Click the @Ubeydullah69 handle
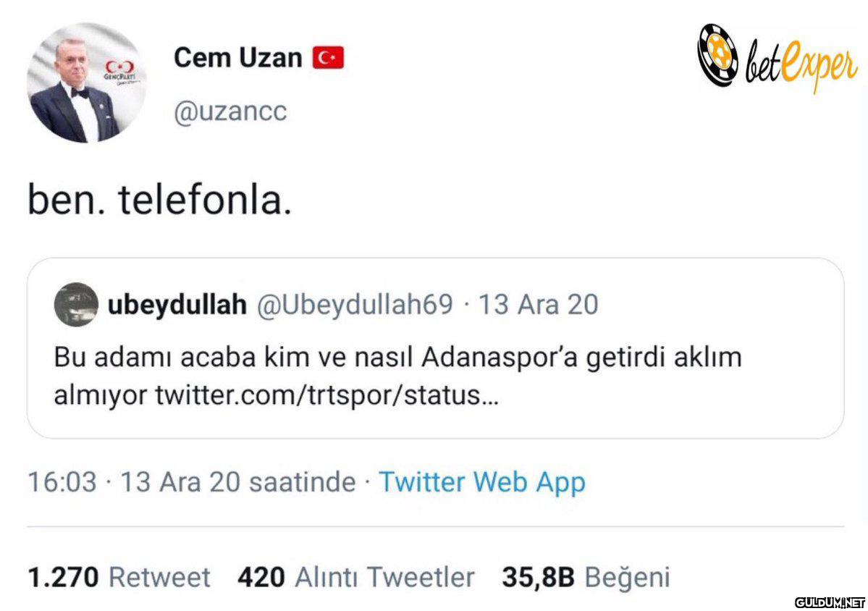868x611 pixels. click(x=355, y=305)
